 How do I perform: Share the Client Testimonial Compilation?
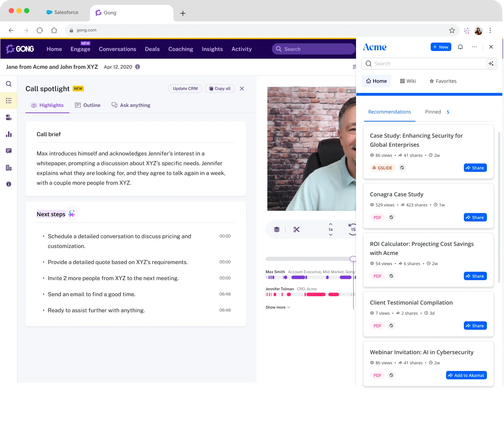[475, 326]
